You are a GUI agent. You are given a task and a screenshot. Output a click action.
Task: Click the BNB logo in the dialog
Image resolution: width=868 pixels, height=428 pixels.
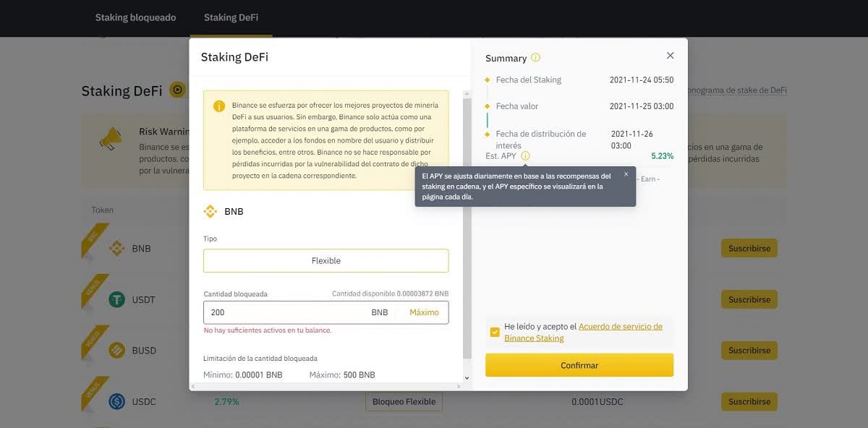pos(210,212)
